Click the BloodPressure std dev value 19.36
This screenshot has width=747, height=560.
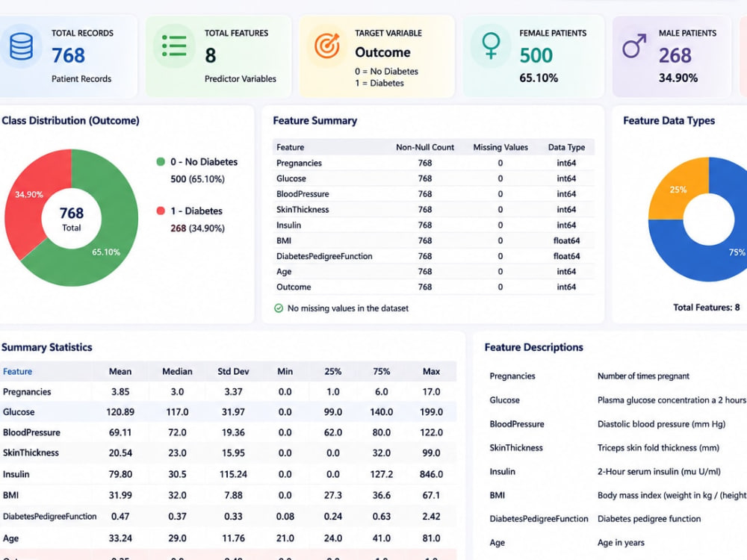233,432
